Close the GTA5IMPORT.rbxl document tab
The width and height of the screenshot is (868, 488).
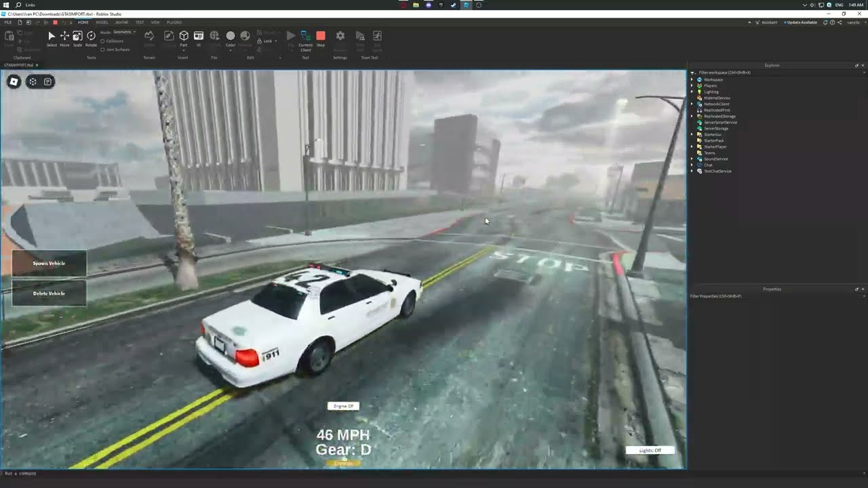(37, 65)
